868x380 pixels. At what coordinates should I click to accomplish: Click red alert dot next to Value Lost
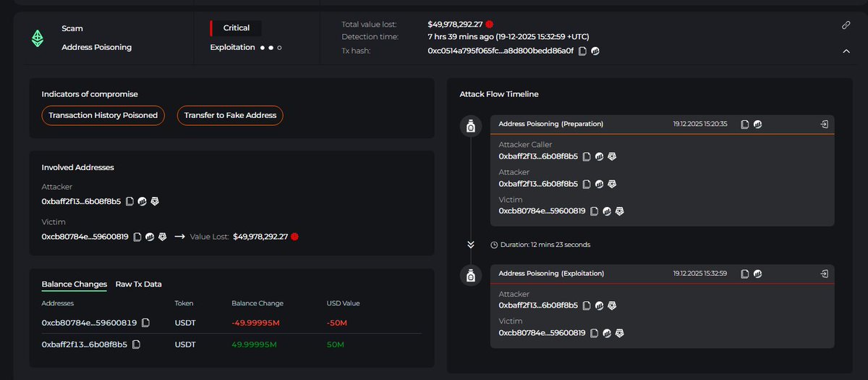pos(295,237)
